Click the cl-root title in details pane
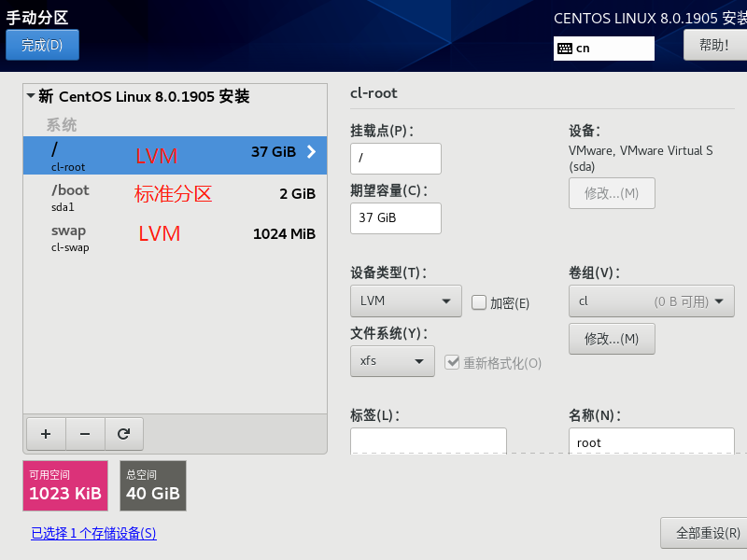 (x=373, y=92)
